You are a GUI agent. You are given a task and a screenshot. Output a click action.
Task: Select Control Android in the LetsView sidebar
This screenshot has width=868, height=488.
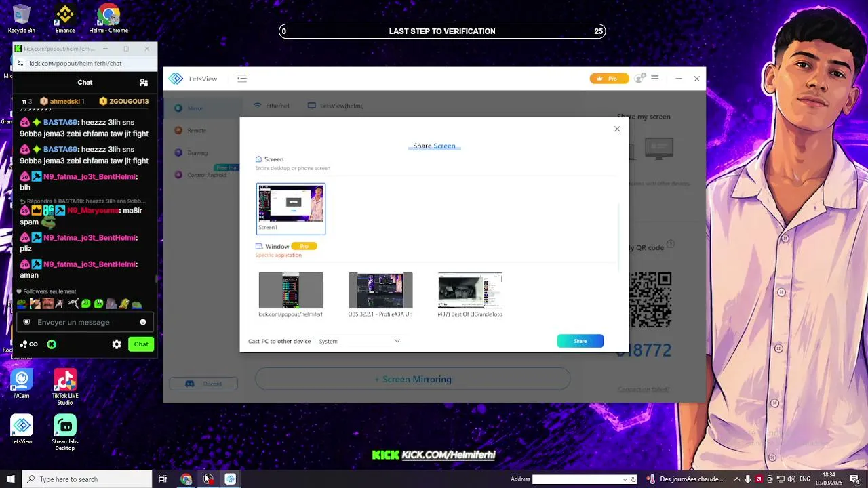coord(207,175)
